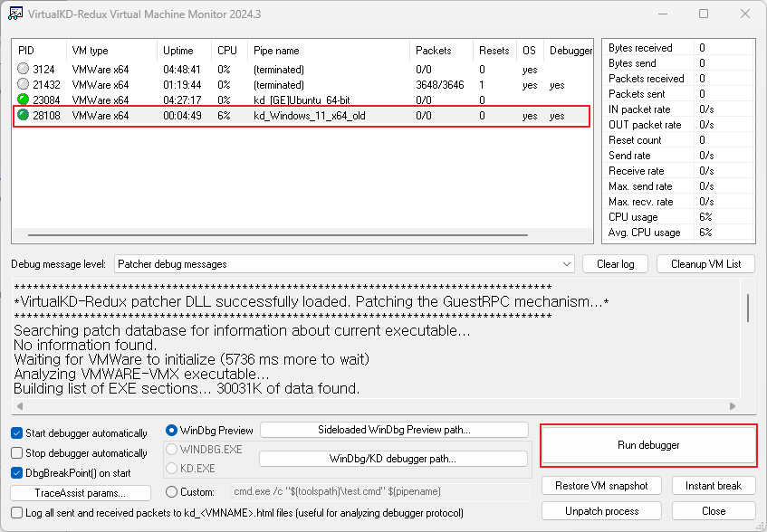The width and height of the screenshot is (767, 532).
Task: Select the WinDbg Preview radio button
Action: click(171, 431)
